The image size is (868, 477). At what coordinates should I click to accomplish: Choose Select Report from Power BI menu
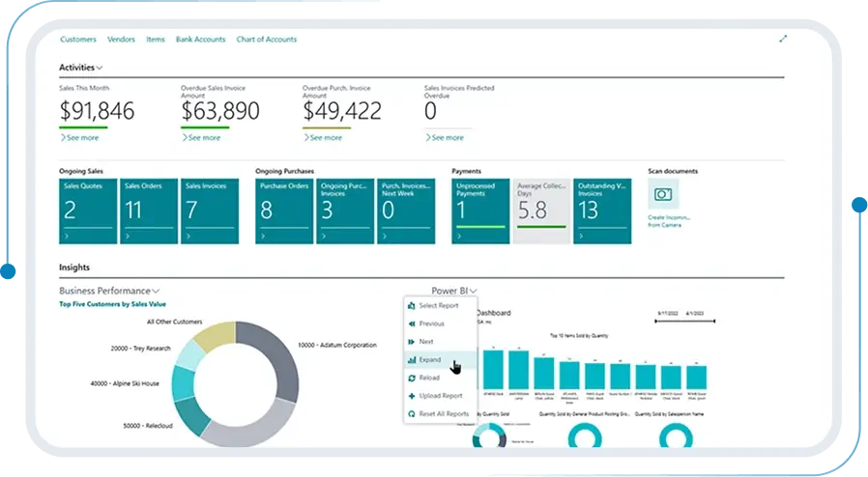(x=441, y=306)
